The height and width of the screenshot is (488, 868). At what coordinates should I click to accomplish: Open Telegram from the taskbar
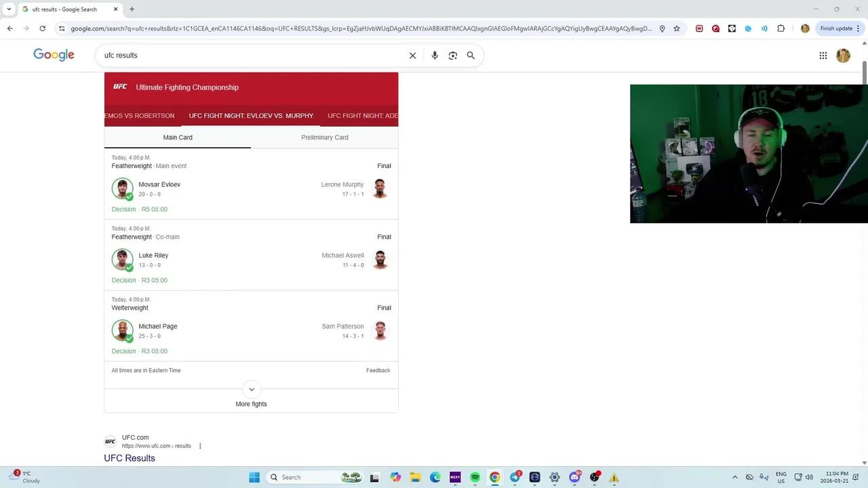pos(515,477)
